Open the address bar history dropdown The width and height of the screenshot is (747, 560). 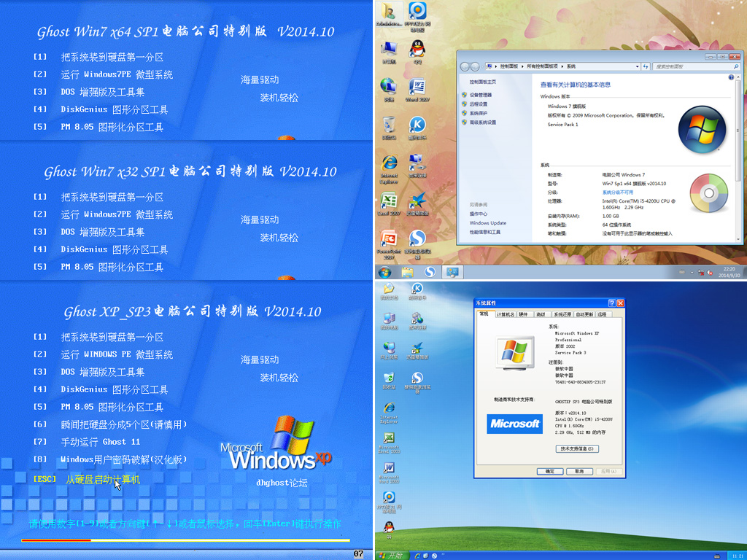pos(638,66)
